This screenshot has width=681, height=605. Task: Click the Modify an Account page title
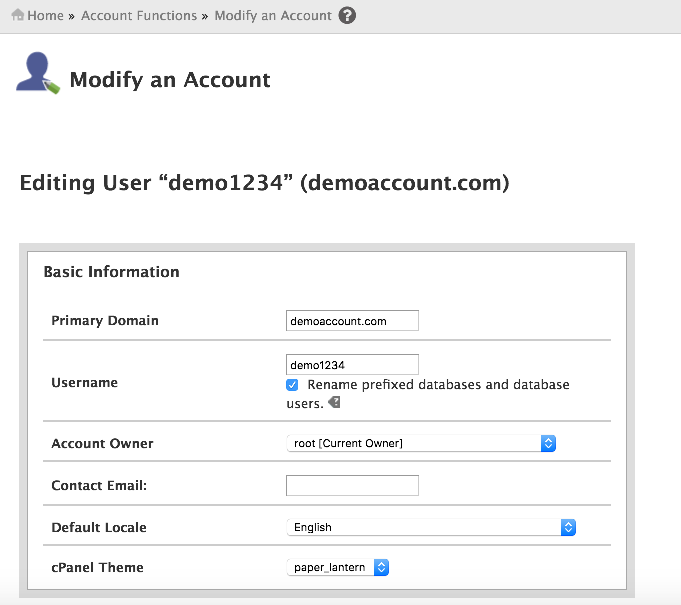170,80
